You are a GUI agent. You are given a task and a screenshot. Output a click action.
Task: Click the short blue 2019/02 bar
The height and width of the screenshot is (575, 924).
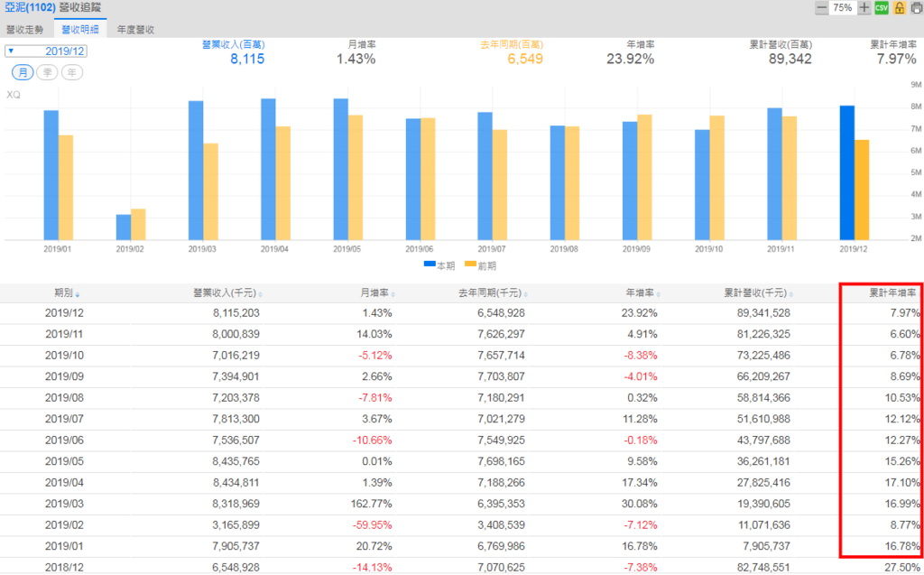click(x=123, y=227)
